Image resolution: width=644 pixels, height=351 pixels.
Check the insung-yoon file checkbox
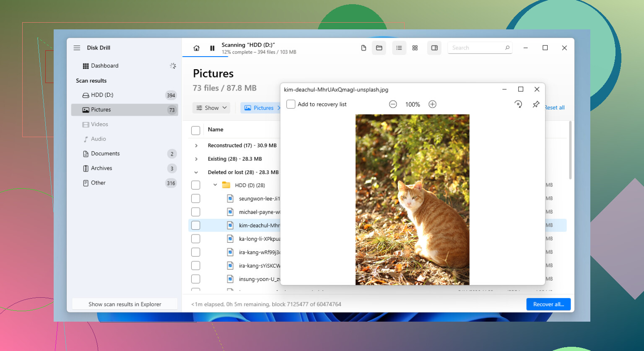tap(196, 279)
